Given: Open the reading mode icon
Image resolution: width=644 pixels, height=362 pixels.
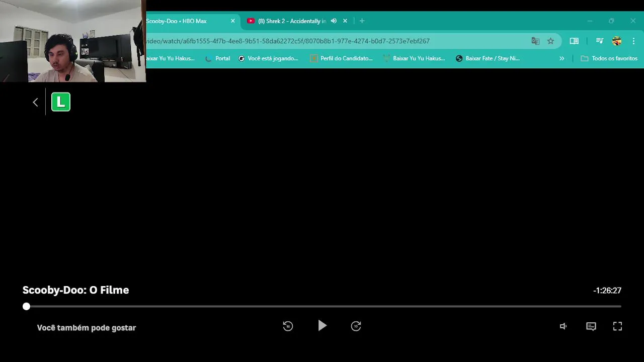Looking at the screenshot, I should click(574, 41).
